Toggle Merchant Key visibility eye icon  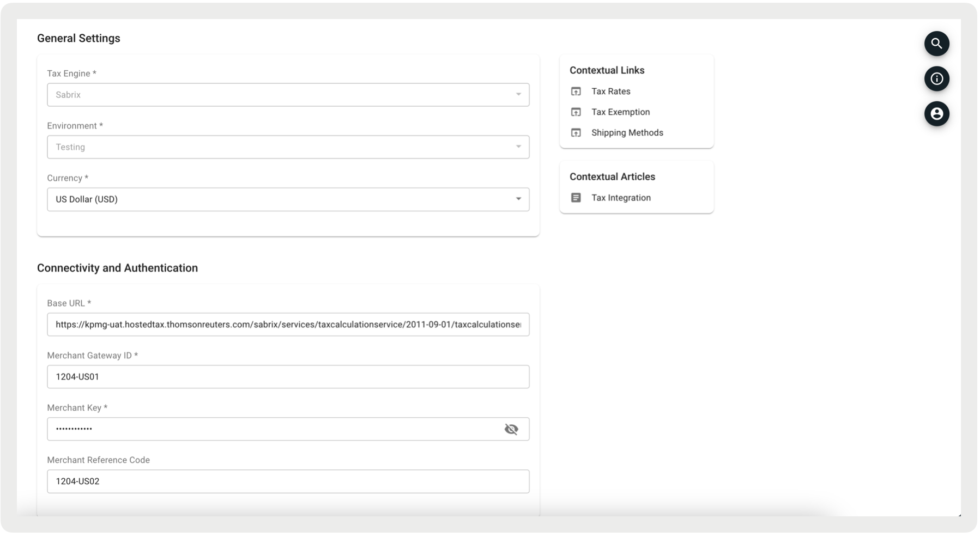click(x=511, y=429)
